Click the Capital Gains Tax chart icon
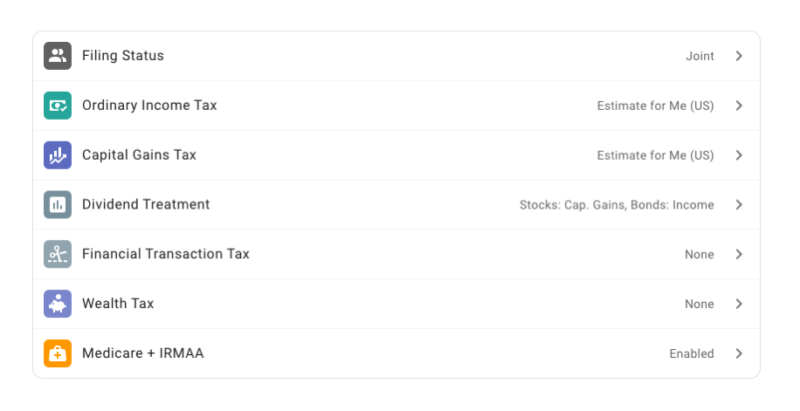Screen dimensions: 800x411 [x=58, y=155]
